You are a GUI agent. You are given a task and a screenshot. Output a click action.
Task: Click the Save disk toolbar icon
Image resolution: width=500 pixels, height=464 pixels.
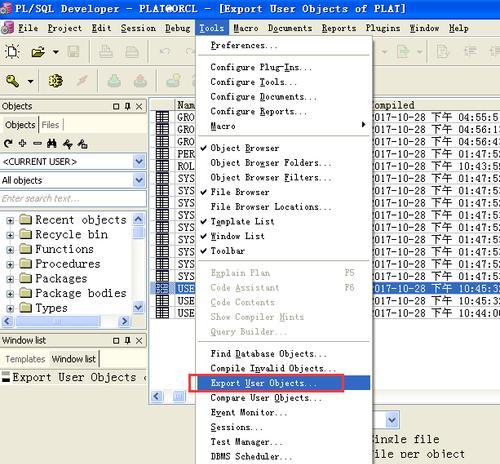[x=73, y=52]
